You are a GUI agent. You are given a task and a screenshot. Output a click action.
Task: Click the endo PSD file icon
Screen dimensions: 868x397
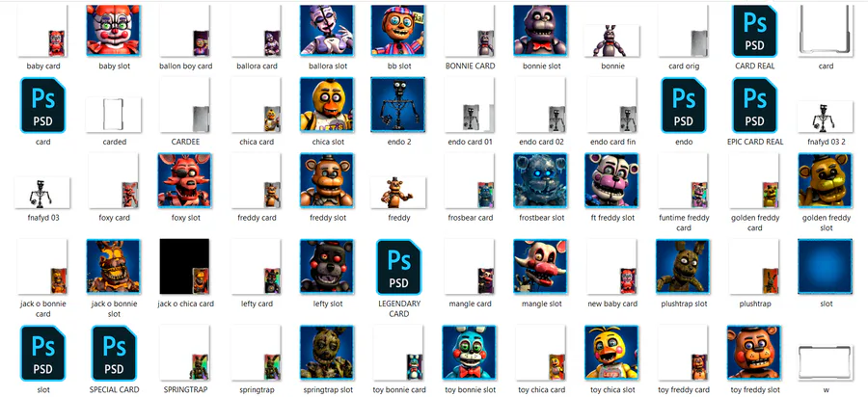684,106
